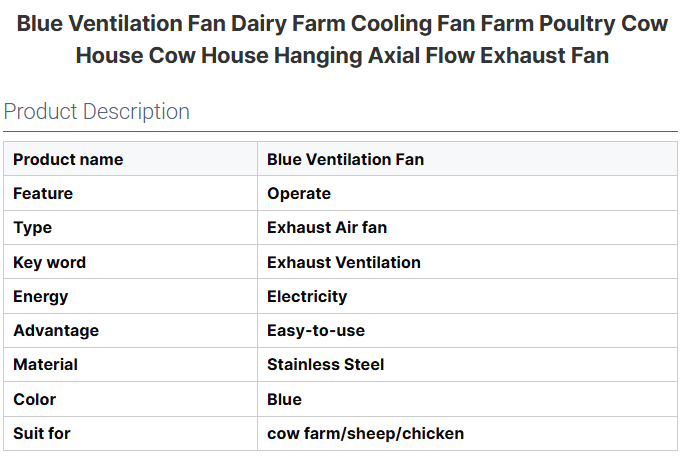The image size is (689, 458).
Task: Select the "Exhaust Air fan" value cell
Action: coord(327,227)
